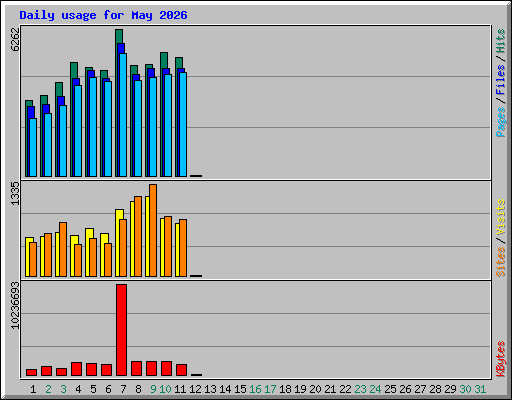Select the 'Pages' legend label

pos(501,122)
